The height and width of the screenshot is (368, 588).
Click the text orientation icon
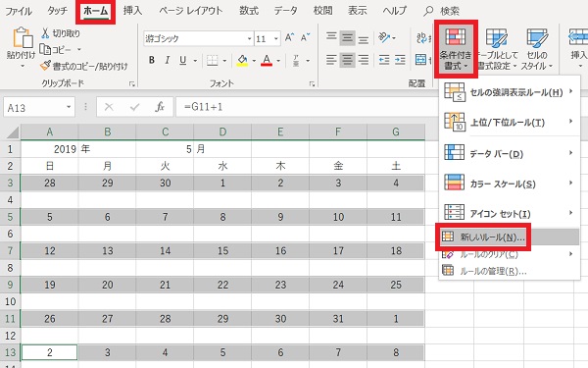pyautogui.click(x=384, y=37)
